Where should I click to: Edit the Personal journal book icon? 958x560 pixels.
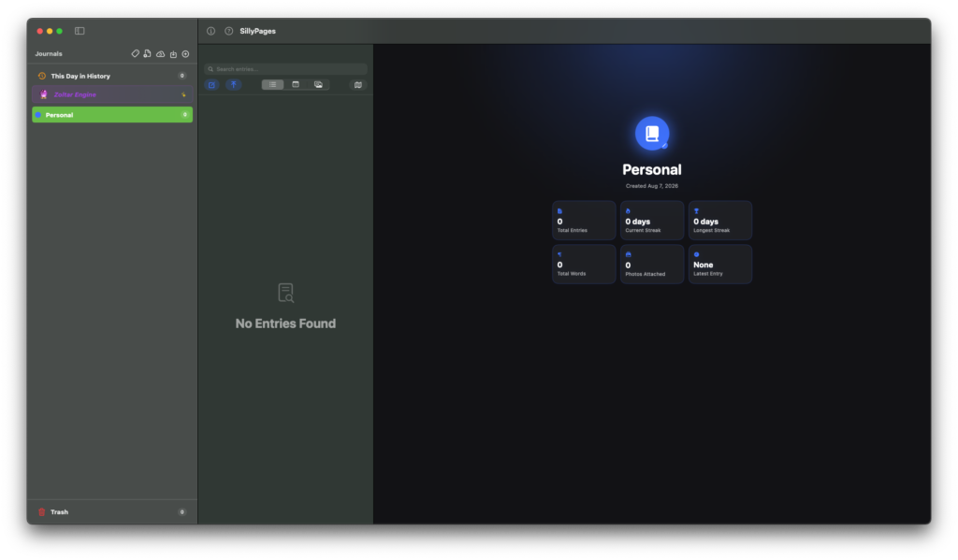(652, 133)
